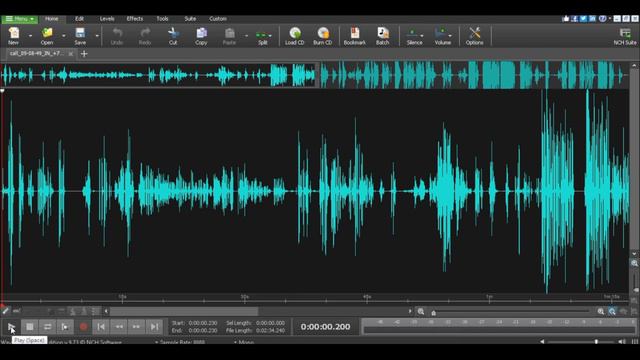Click the Rewind button
Image resolution: width=640 pixels, height=360 pixels.
coord(119,327)
